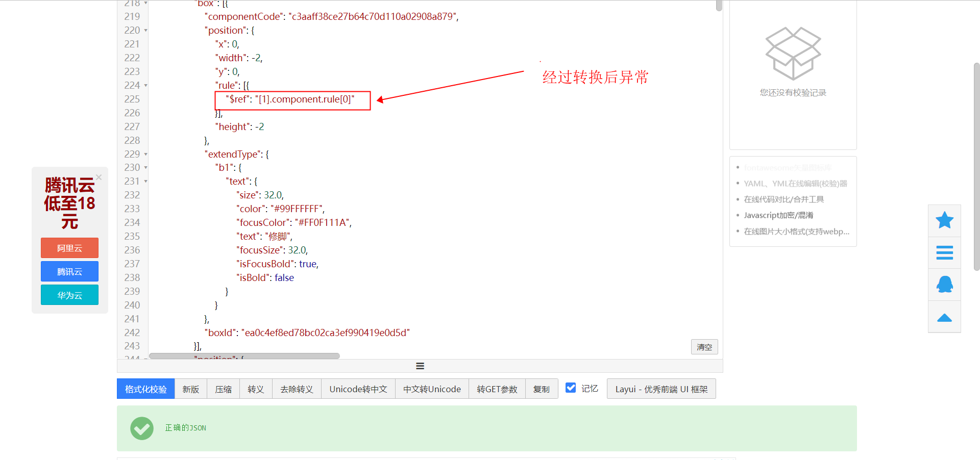Image resolution: width=980 pixels, height=460 pixels.
Task: Open the Layui 优秀前端 UI 框架 link
Action: click(661, 389)
